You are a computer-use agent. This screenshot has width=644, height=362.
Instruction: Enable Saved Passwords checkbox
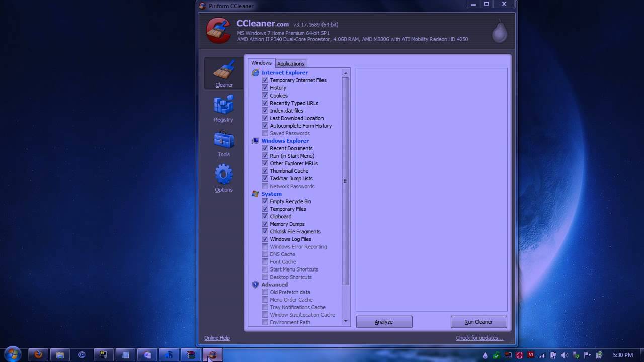pyautogui.click(x=265, y=133)
